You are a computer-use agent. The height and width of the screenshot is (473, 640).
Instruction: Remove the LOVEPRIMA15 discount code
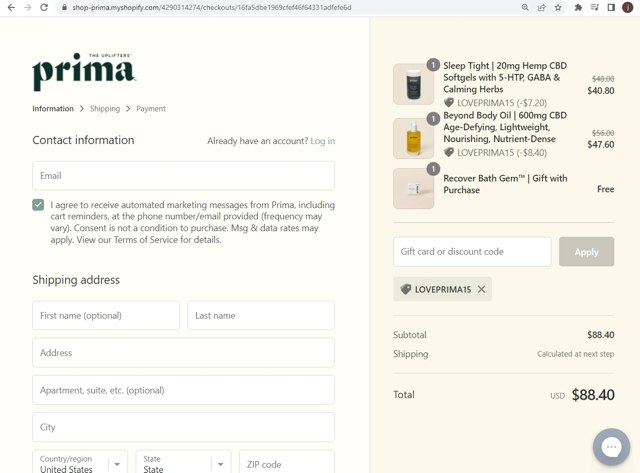click(x=482, y=289)
